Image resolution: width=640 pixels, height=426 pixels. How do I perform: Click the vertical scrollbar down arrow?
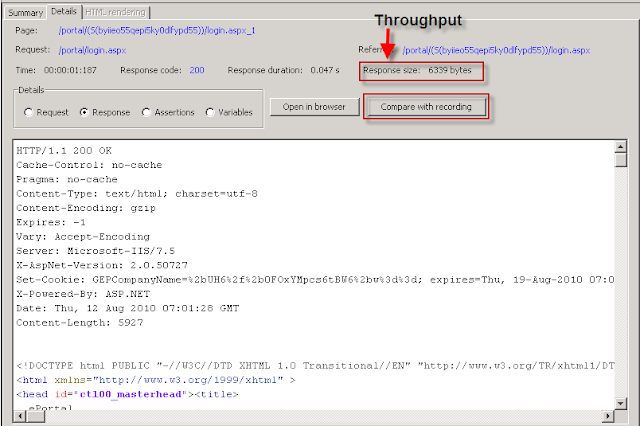pyautogui.click(x=620, y=404)
